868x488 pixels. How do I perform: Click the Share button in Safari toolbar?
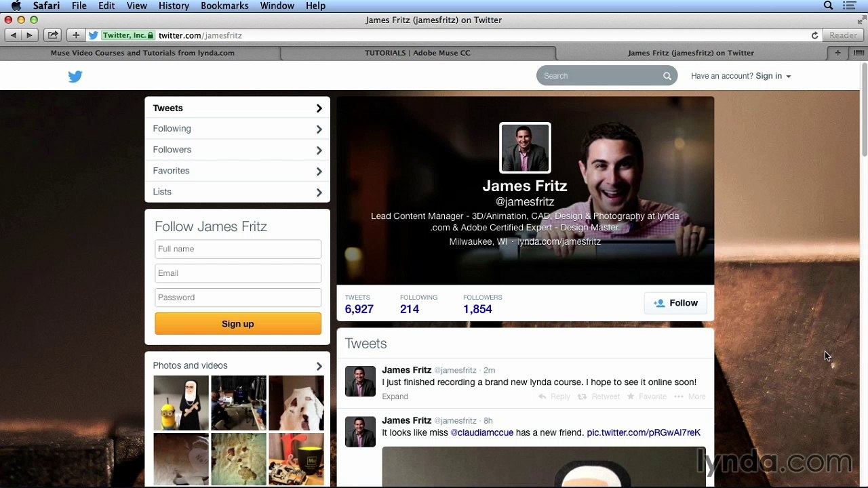tap(53, 35)
